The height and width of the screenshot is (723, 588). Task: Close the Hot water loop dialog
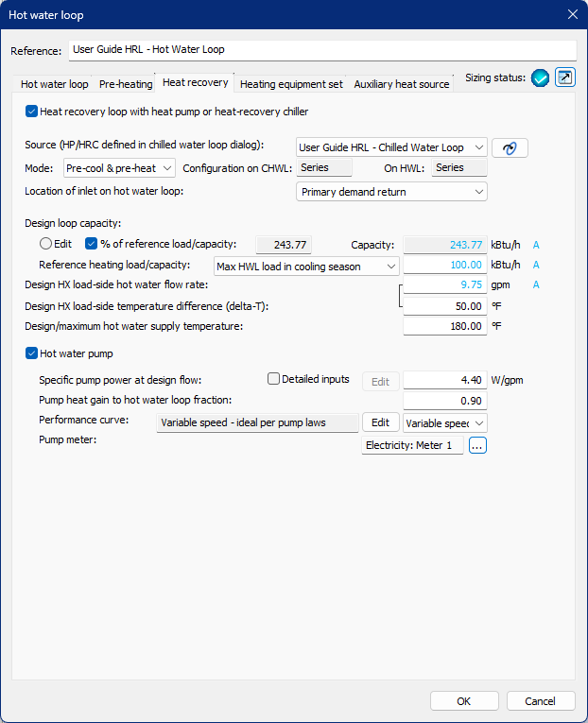[x=571, y=14]
